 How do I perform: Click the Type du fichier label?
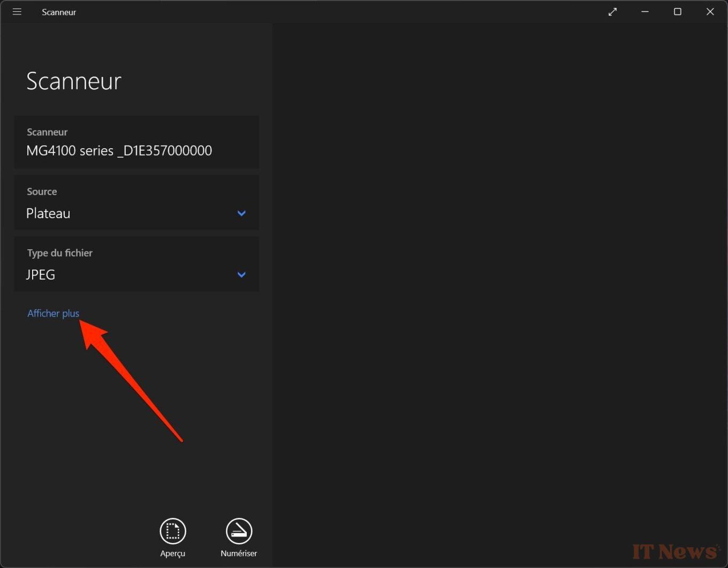[x=60, y=253]
